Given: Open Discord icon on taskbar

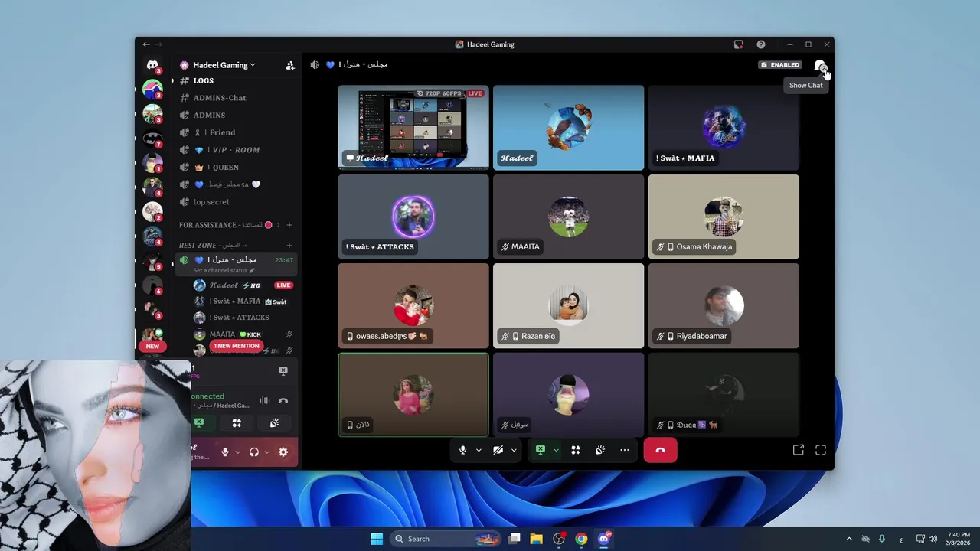Looking at the screenshot, I should (604, 539).
